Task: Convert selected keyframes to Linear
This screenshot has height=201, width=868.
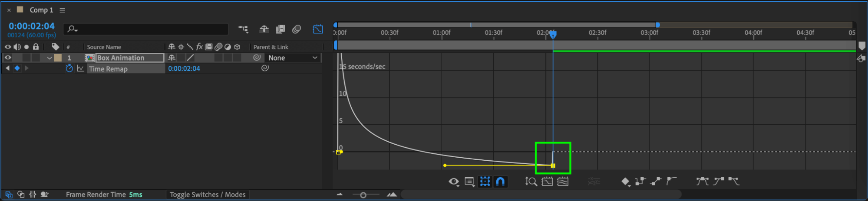Action: [656, 182]
